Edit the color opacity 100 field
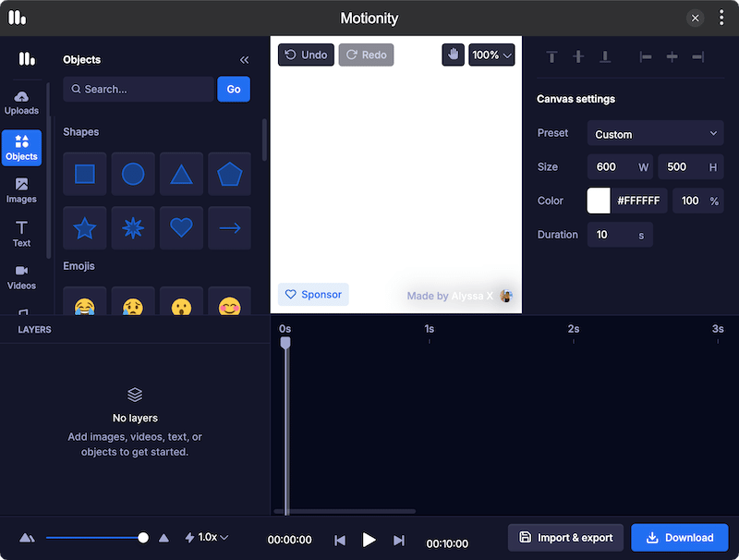Screen dimensions: 739x560 click(698, 201)
